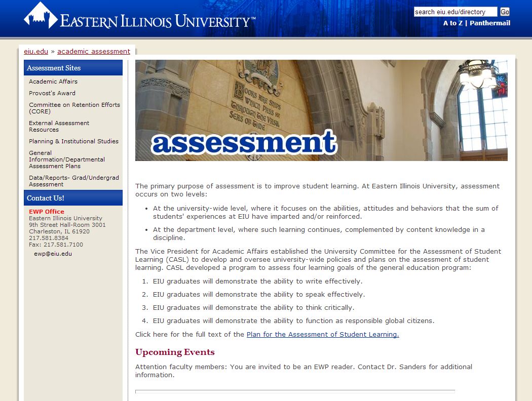Click the Fax: 217.581.7100 text
Screen dimensions: 532x401
[x=56, y=245]
